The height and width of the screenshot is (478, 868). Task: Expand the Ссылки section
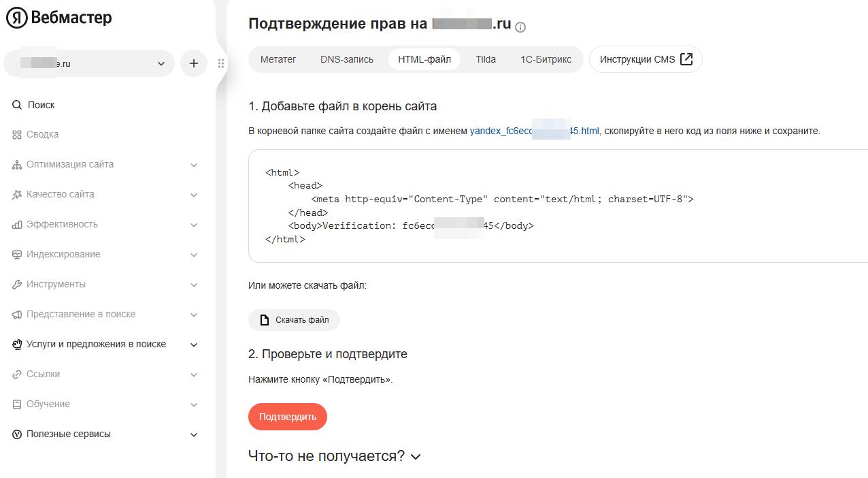[194, 375]
